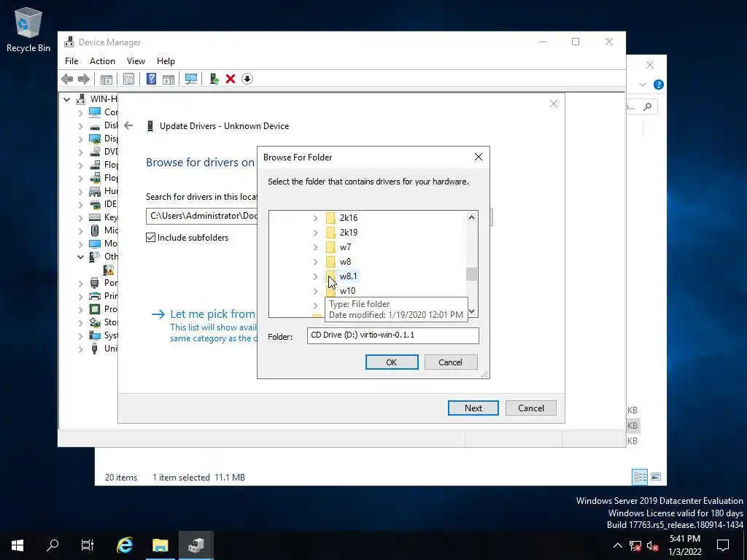Click Cancel in Browse For Folder dialog
Screen dimensions: 747x560
(x=450, y=362)
